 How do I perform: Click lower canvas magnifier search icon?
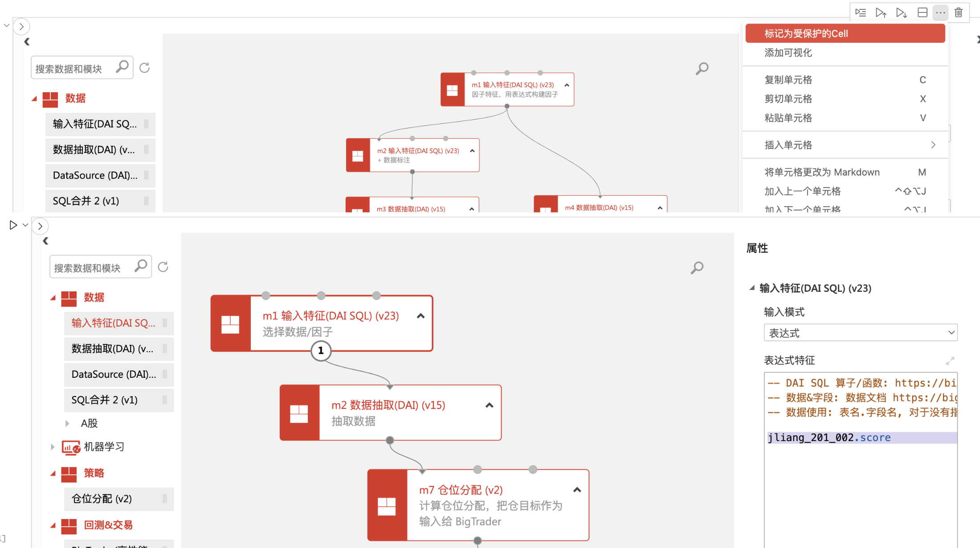(697, 267)
